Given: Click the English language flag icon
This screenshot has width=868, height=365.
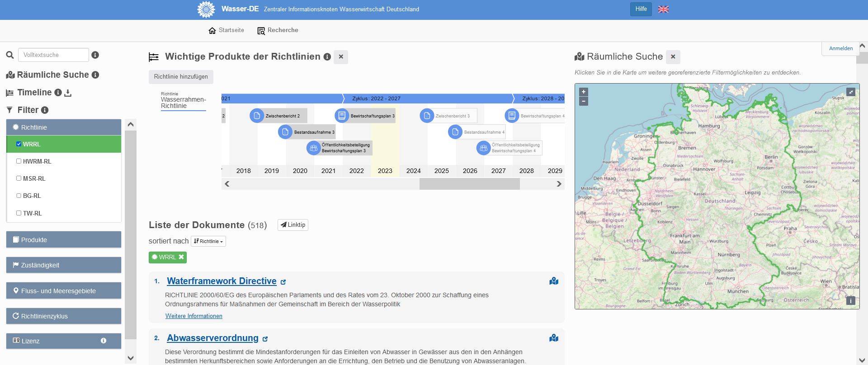Looking at the screenshot, I should coord(663,9).
